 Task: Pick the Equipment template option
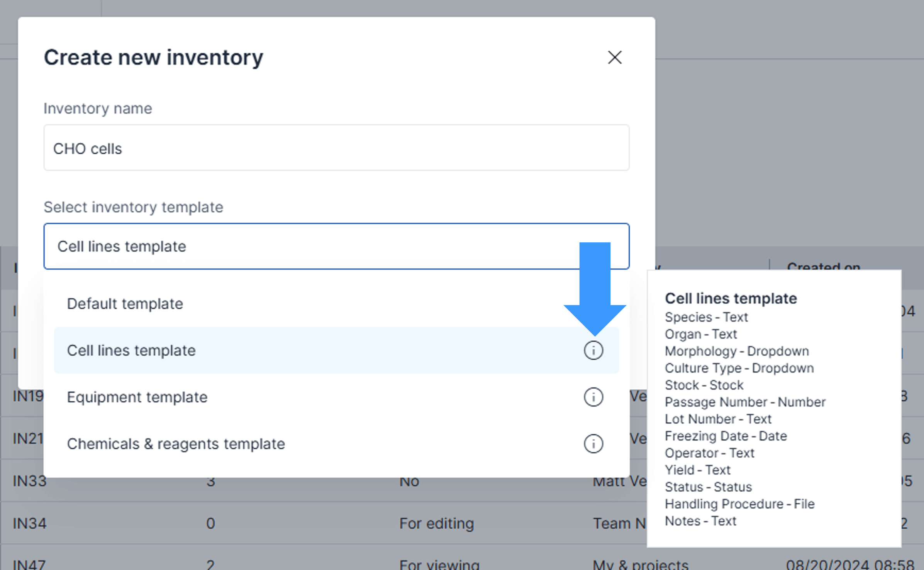point(137,397)
